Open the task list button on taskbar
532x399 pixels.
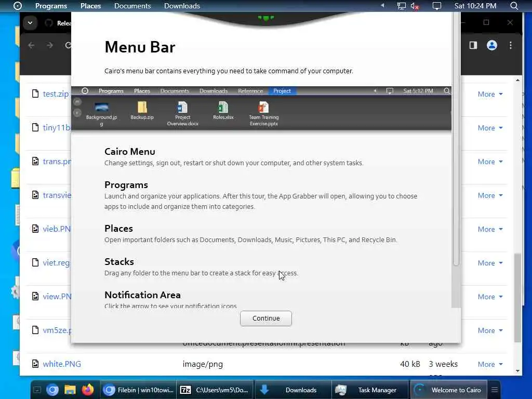pos(495,390)
